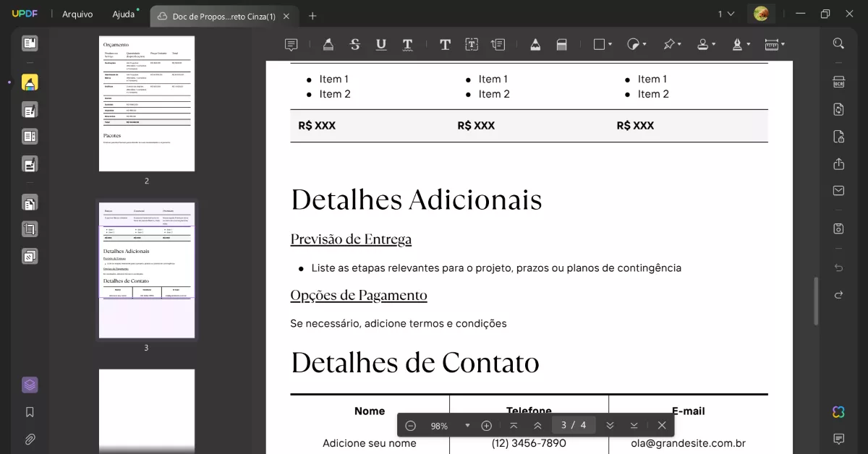
Task: Open the Stamp dropdown
Action: coord(706,44)
